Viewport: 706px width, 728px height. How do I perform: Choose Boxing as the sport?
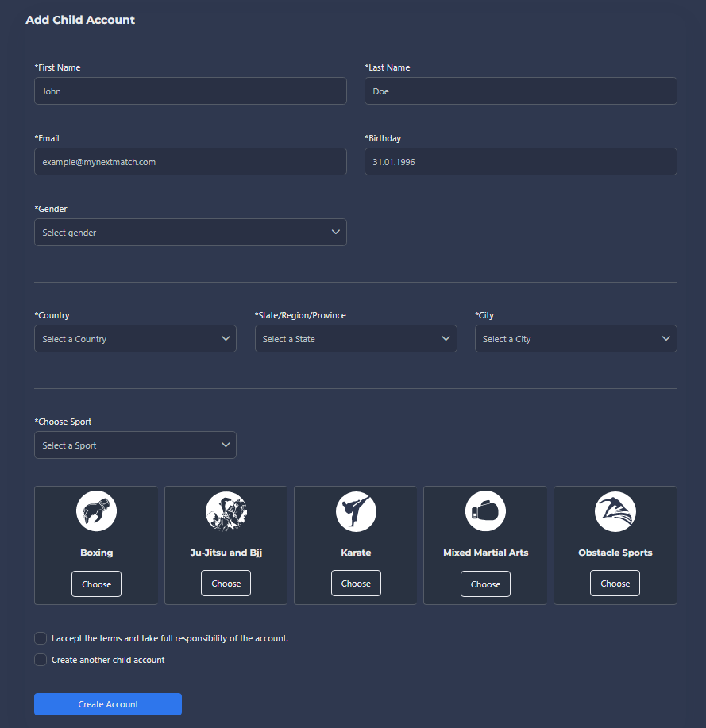[96, 584]
